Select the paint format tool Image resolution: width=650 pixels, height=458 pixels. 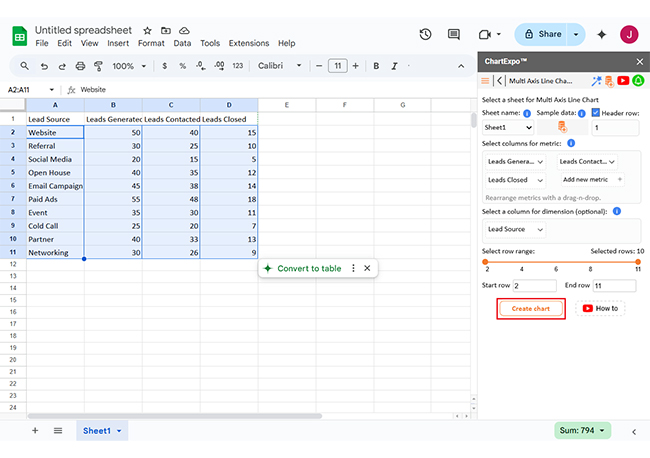pyautogui.click(x=98, y=66)
